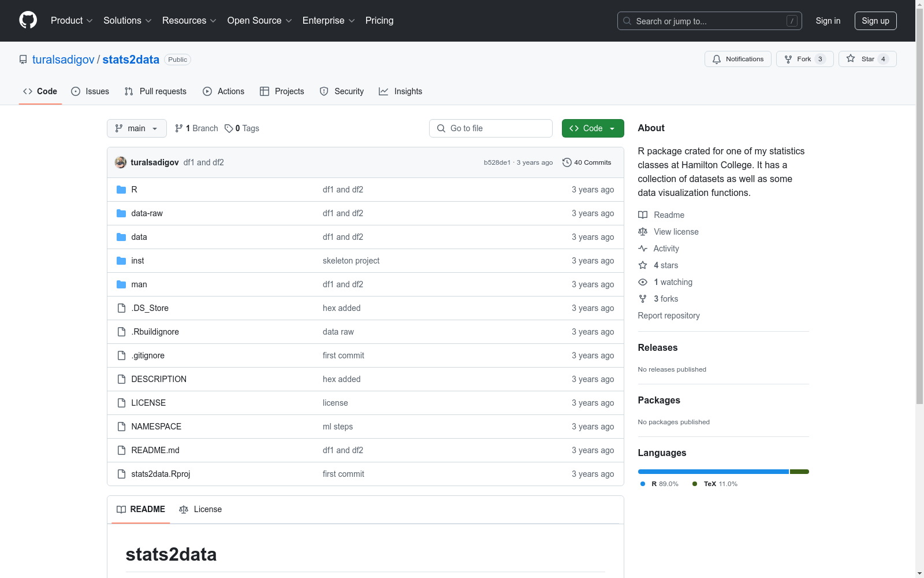This screenshot has height=578, width=924.
Task: Click the folder icon for data-raw
Action: click(x=121, y=213)
